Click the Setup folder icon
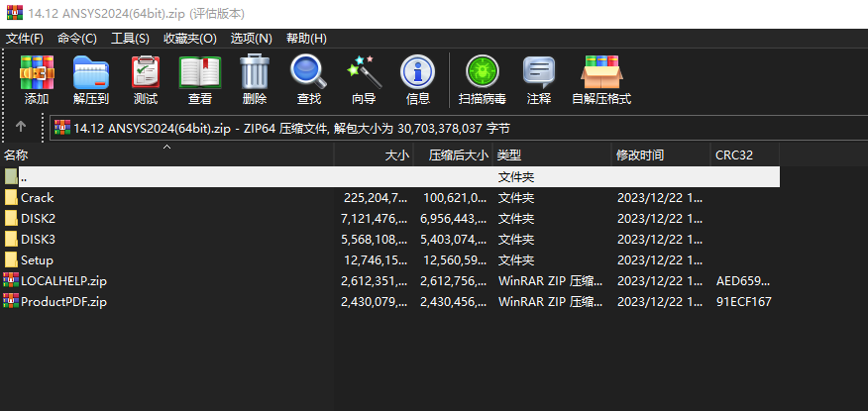868x411 pixels. click(x=11, y=260)
